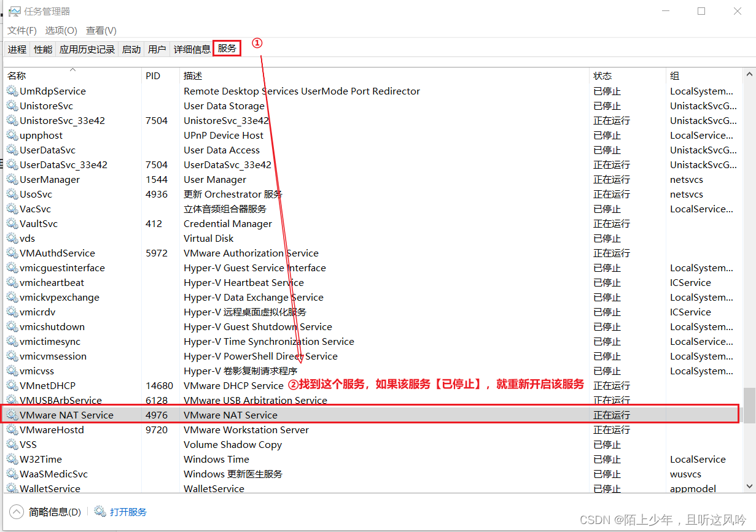Click the UPnP Device Host description
This screenshot has width=756, height=532.
pos(224,135)
